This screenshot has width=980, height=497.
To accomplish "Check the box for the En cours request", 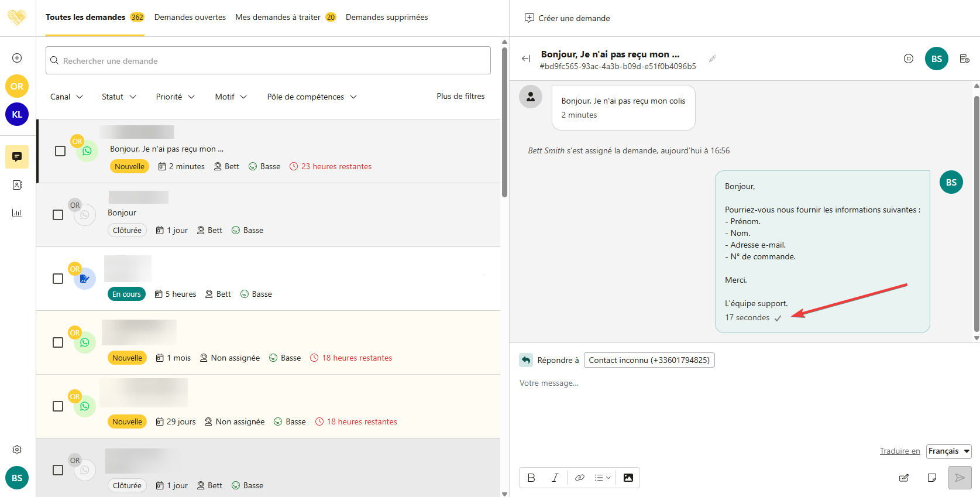I will coord(58,279).
